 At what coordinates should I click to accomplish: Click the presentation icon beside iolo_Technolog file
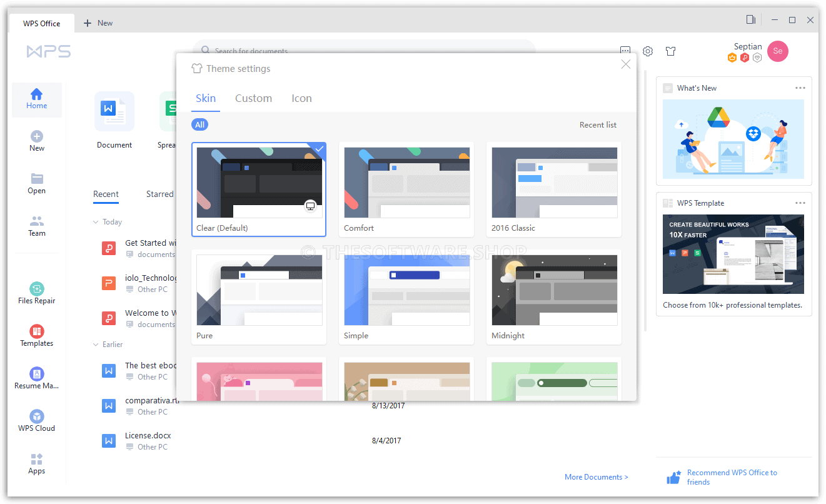point(109,283)
